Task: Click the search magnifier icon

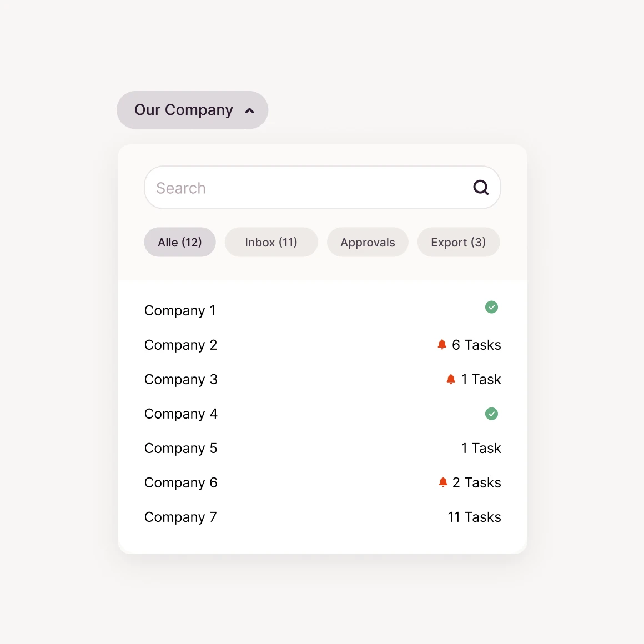Action: (481, 188)
